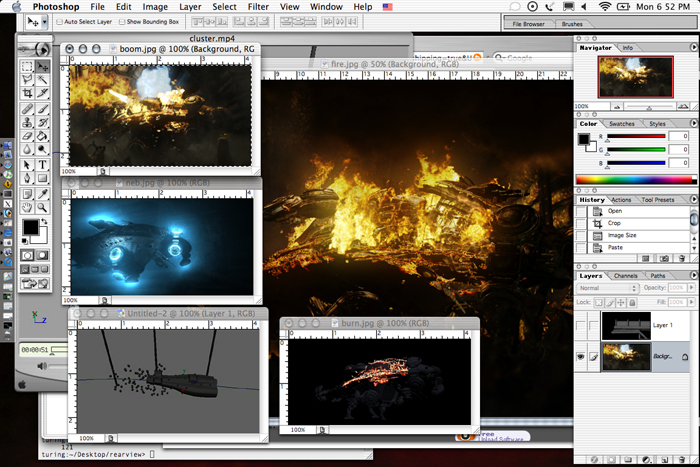Enable the Show Bounding Box checkbox
700x467 pixels.
point(122,22)
